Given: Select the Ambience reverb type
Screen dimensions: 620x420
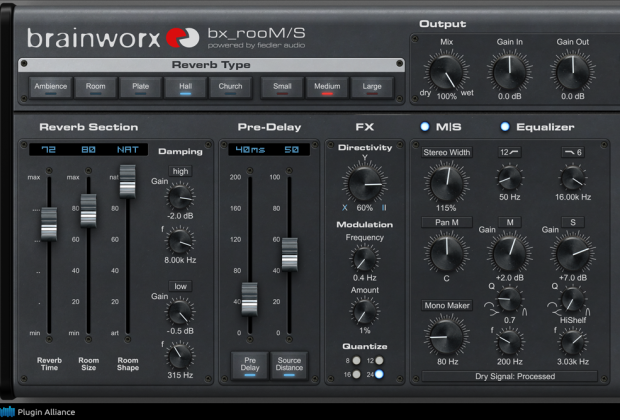Looking at the screenshot, I should point(51,87).
